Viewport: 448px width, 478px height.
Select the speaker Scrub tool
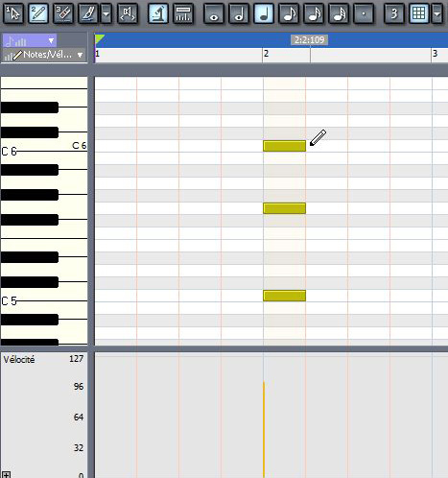(x=128, y=13)
